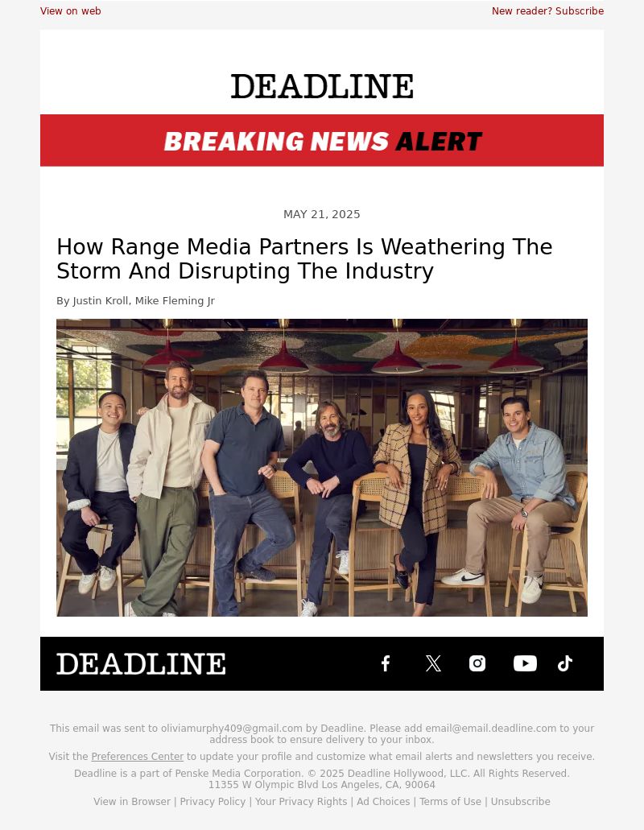
Task: Open Deadline's Facebook page icon
Action: tap(386, 663)
